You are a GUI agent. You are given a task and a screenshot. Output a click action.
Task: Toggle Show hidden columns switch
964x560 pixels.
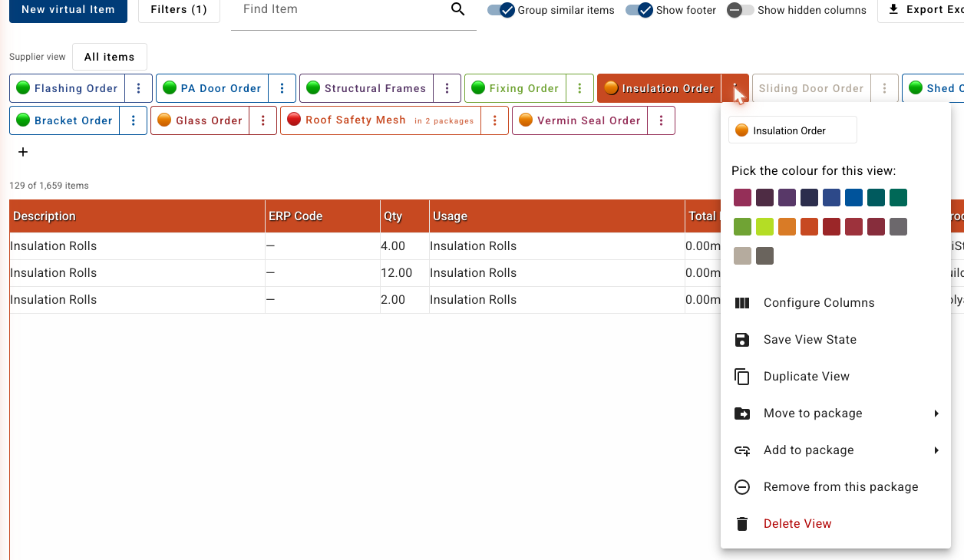[x=740, y=10]
